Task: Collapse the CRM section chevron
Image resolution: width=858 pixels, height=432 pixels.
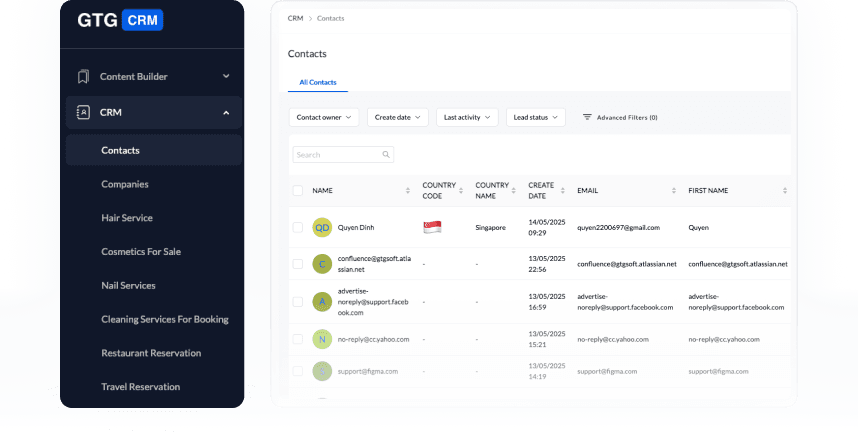Action: click(x=226, y=113)
